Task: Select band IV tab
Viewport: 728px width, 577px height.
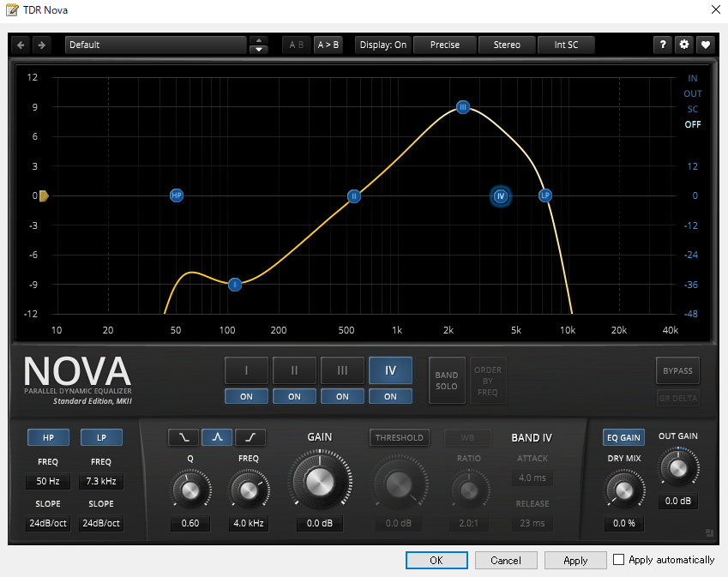Action: (x=390, y=370)
